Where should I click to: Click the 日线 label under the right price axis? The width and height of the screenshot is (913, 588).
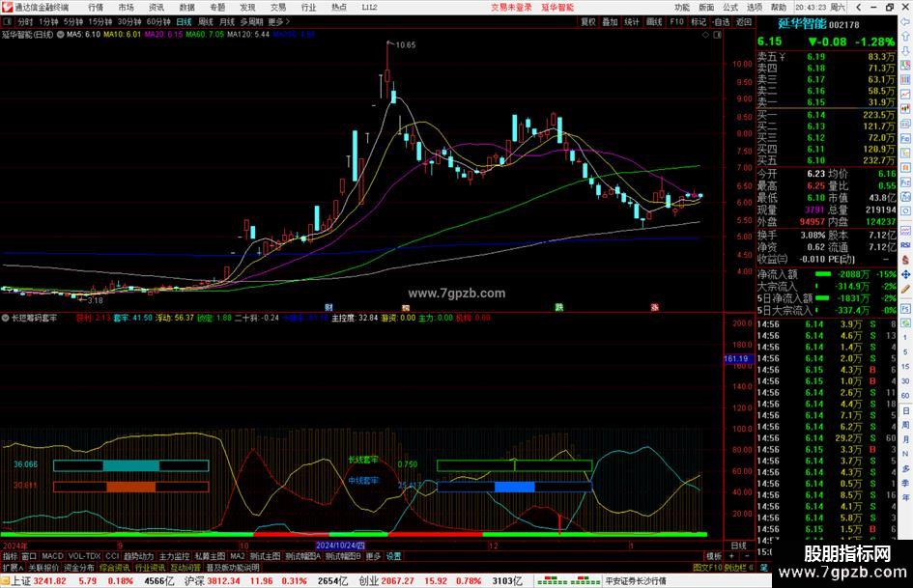(739, 546)
